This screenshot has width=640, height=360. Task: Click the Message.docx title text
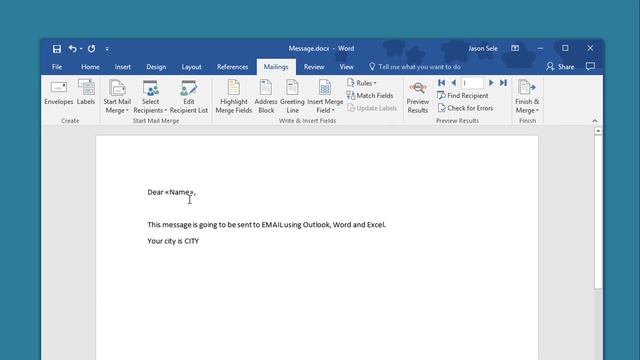[x=309, y=49]
